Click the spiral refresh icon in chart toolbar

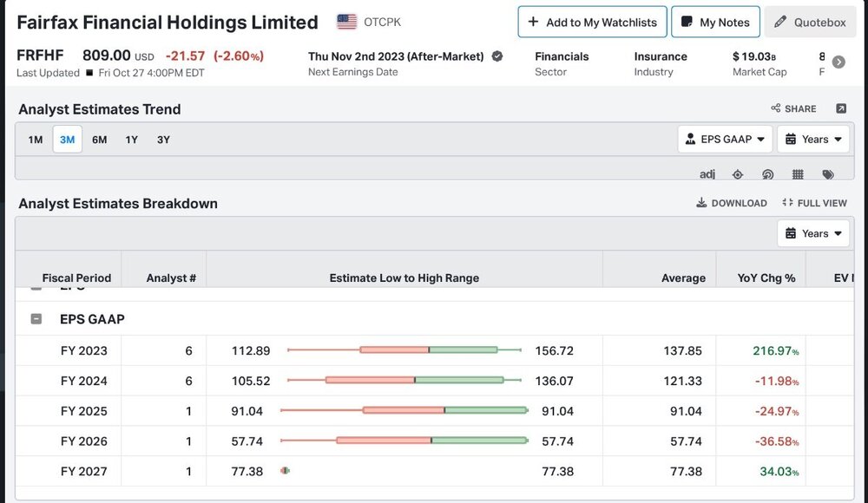(x=767, y=175)
